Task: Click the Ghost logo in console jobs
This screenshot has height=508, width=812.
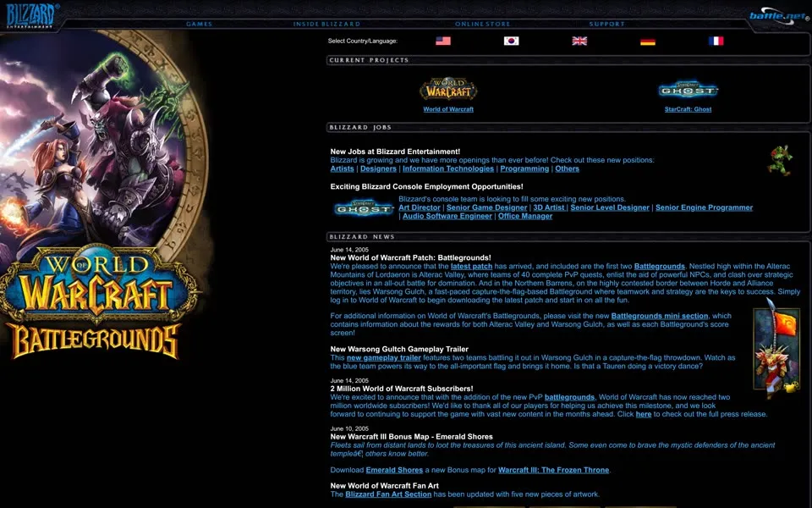Action: (364, 208)
